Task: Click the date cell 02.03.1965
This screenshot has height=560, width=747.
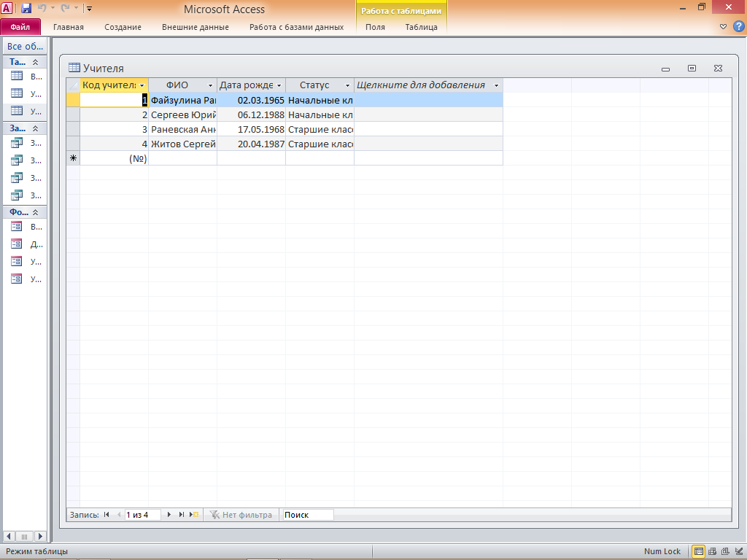Action: [x=252, y=100]
